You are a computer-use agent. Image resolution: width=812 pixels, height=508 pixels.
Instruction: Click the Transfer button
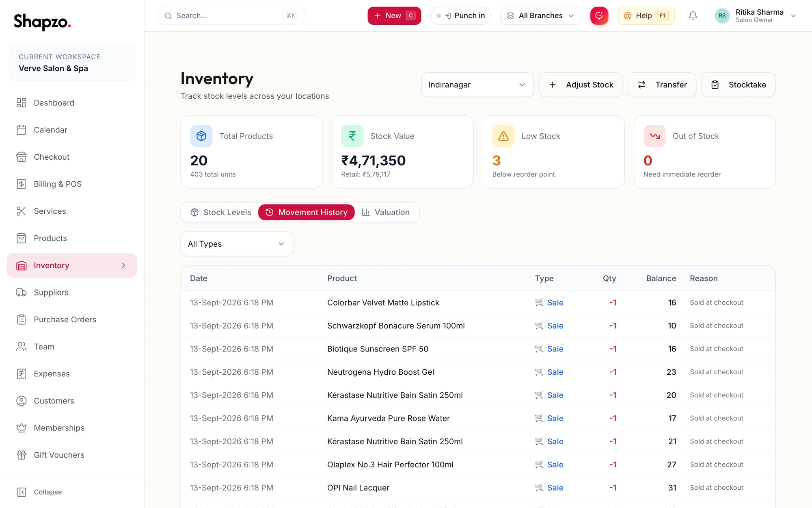tap(662, 85)
